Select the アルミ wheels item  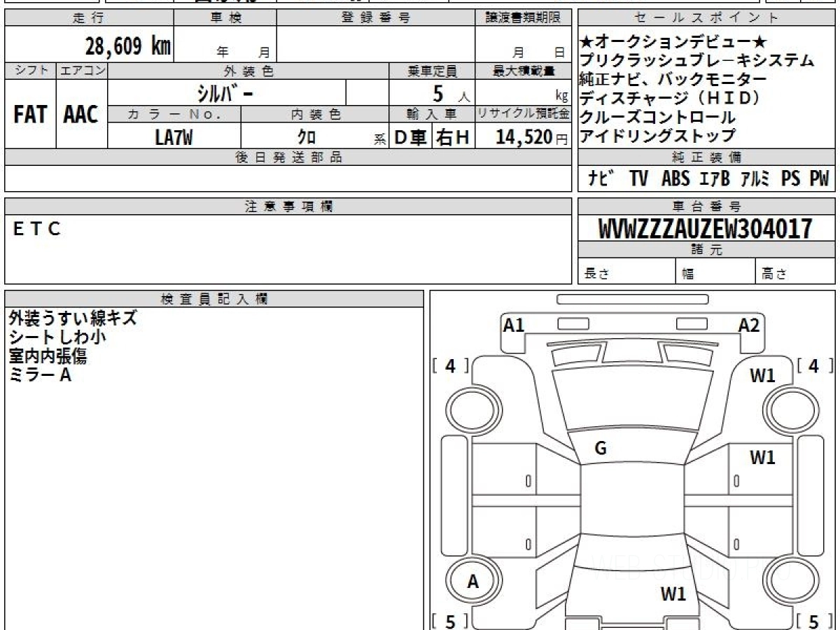(x=757, y=178)
